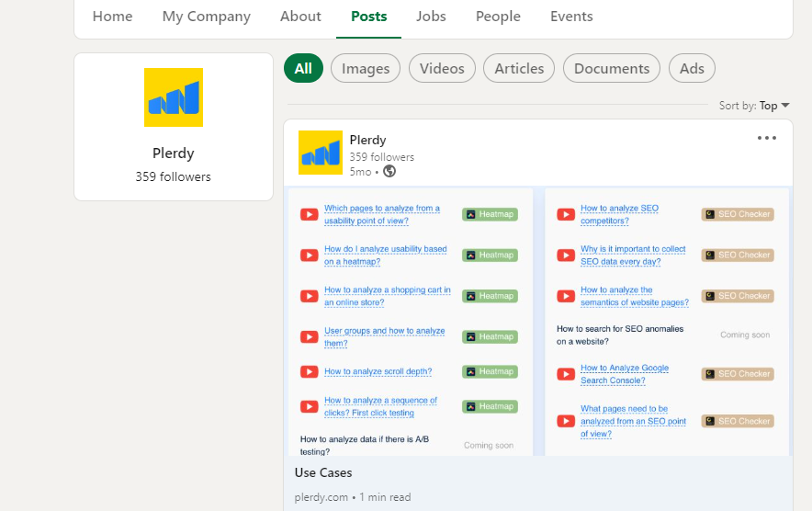Click Heatmap tag beside sequence of clicks video

click(x=490, y=407)
